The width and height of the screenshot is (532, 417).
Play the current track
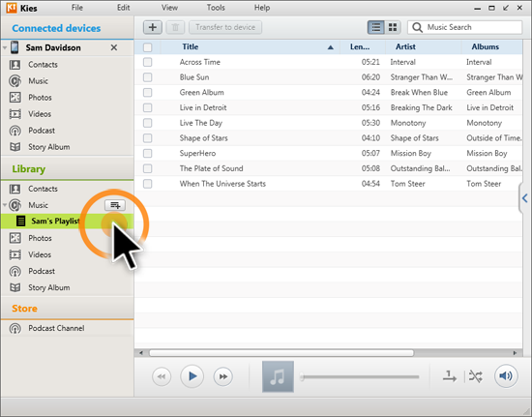click(192, 376)
